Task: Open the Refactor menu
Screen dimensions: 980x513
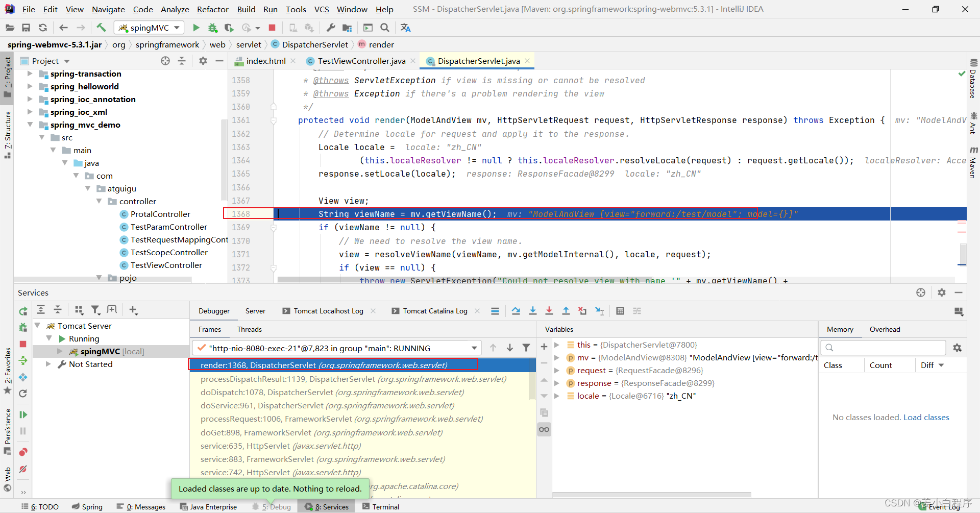Action: tap(212, 9)
